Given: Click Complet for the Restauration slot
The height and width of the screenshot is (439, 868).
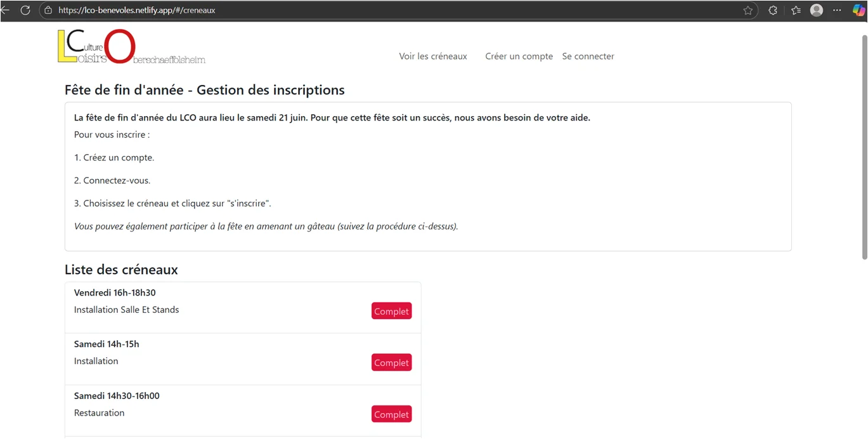Looking at the screenshot, I should [391, 414].
